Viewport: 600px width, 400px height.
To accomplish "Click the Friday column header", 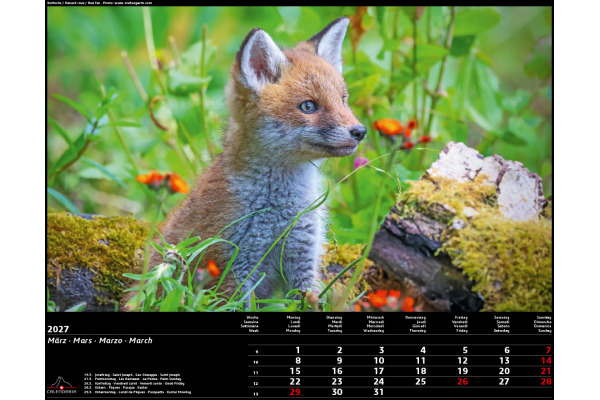I will point(460,324).
